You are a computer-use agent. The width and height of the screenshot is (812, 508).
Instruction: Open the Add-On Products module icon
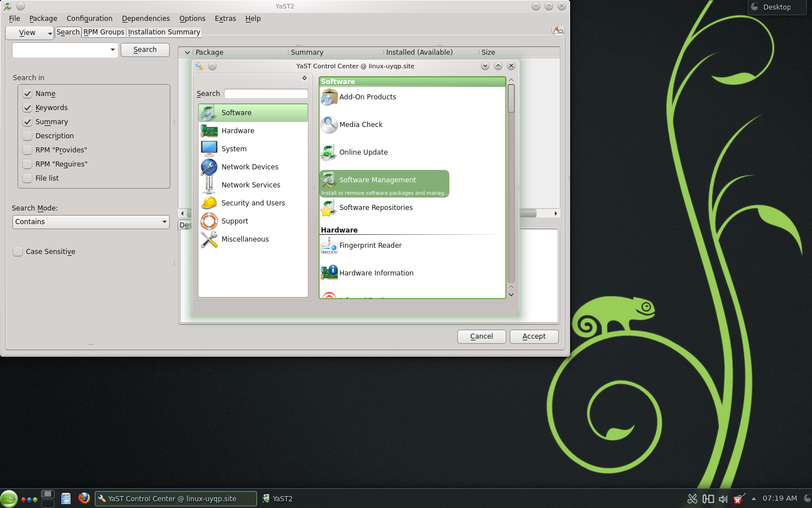(329, 97)
